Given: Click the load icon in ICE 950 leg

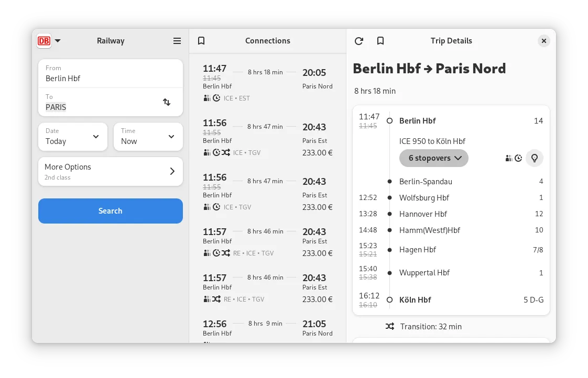Looking at the screenshot, I should point(508,158).
